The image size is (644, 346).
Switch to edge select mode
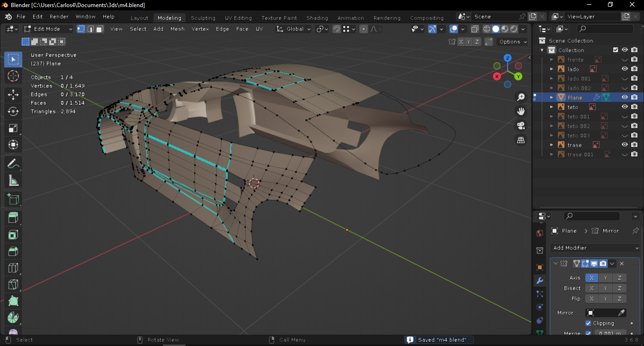coord(90,29)
